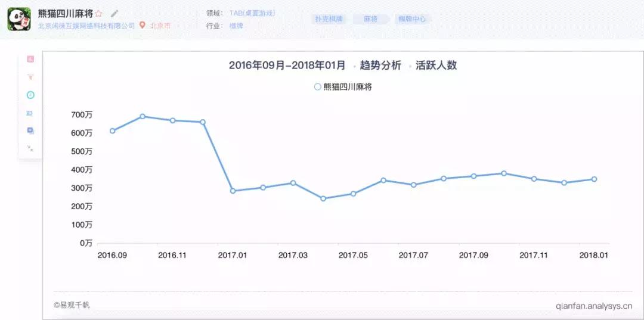Click the 0万 y-axis label

[x=85, y=243]
